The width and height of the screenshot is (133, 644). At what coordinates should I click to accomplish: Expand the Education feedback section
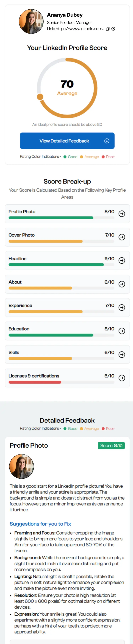(x=122, y=331)
